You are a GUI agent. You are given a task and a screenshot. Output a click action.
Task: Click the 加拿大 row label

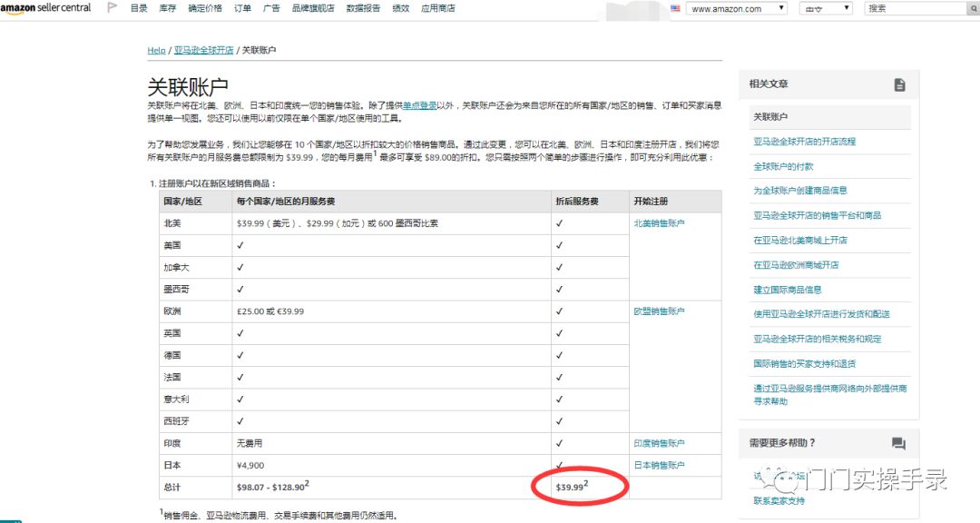coord(176,267)
